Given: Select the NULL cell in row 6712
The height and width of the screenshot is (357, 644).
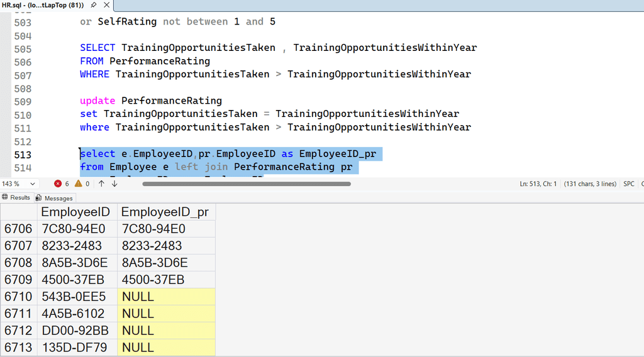Looking at the screenshot, I should [166, 331].
